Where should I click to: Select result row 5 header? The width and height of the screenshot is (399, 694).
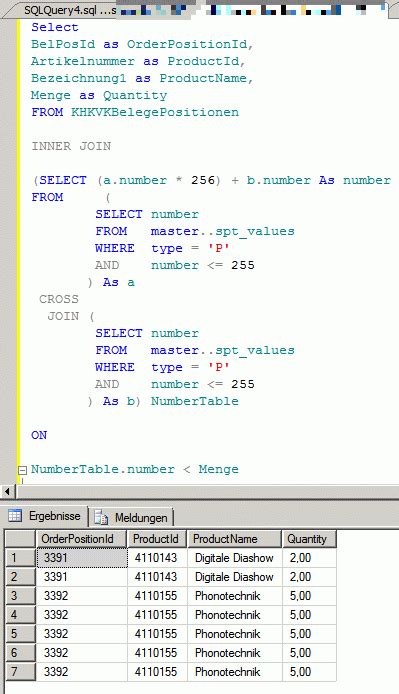pos(20,634)
